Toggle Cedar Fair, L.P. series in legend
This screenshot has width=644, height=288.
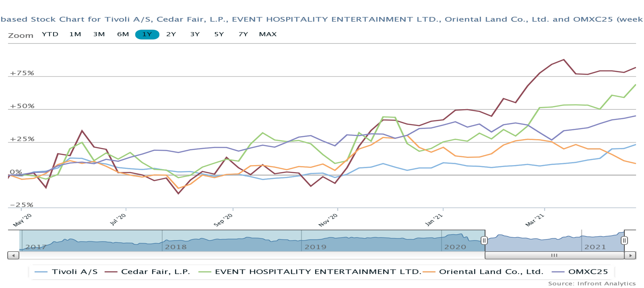pos(155,272)
